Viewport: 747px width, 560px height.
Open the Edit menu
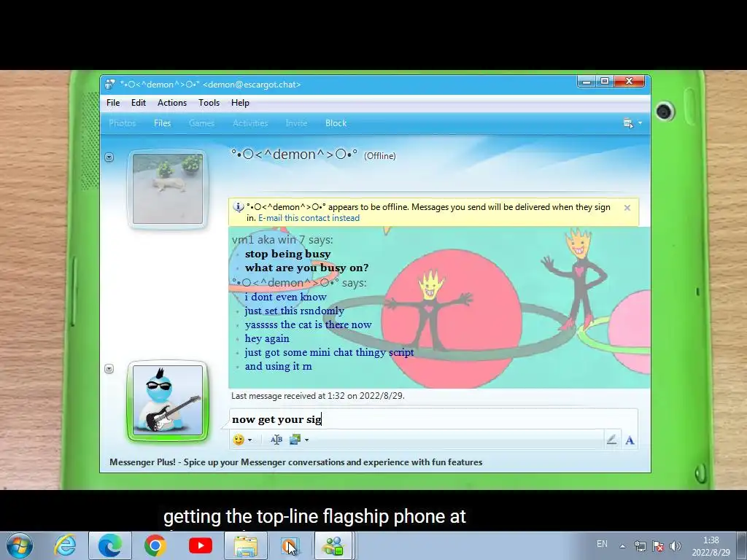point(138,103)
